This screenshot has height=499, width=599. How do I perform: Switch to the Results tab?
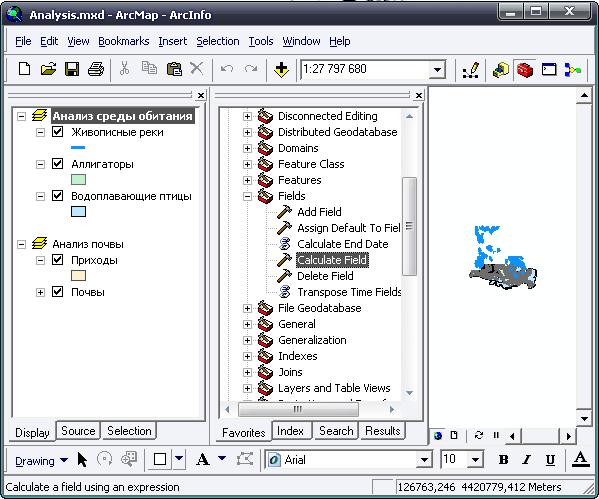pyautogui.click(x=382, y=431)
